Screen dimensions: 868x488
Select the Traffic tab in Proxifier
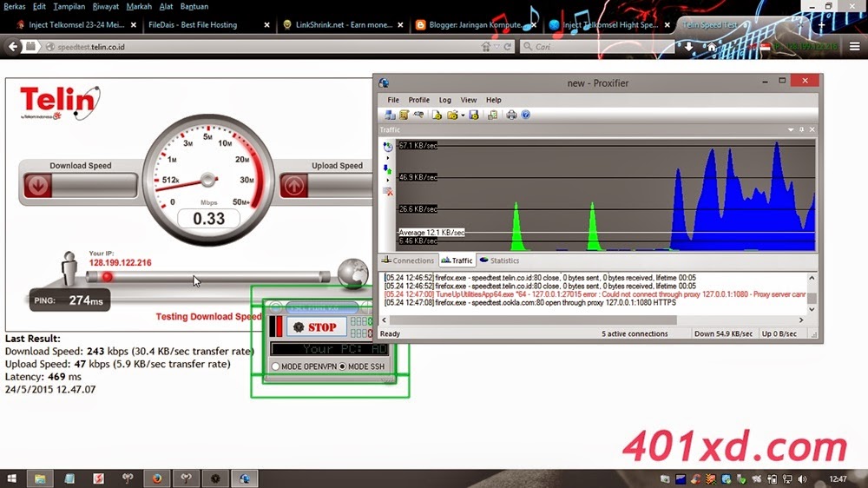coord(457,260)
